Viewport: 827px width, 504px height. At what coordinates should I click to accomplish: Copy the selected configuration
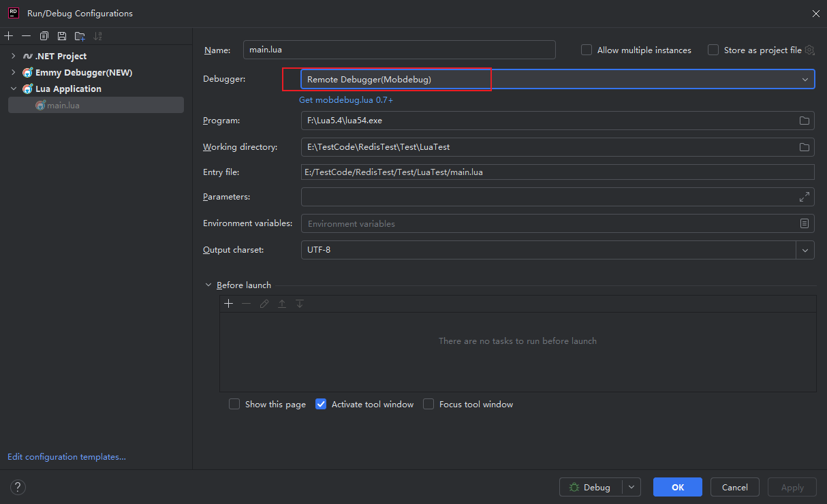click(x=44, y=36)
